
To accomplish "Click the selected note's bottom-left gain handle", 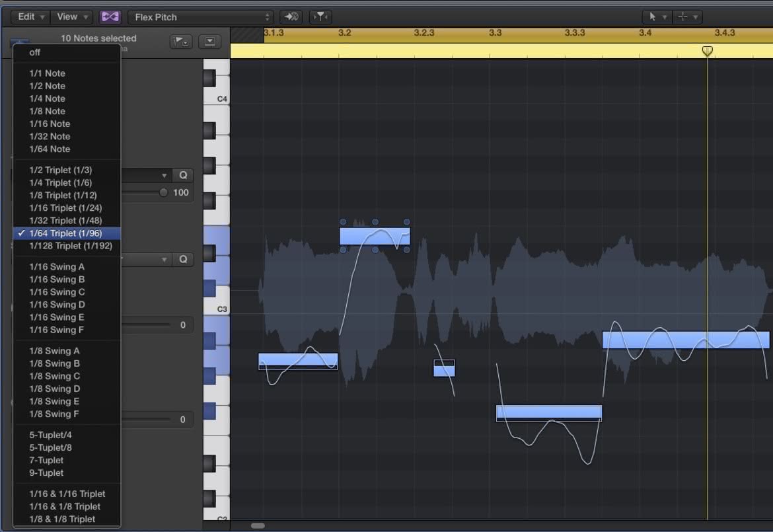I will point(343,250).
